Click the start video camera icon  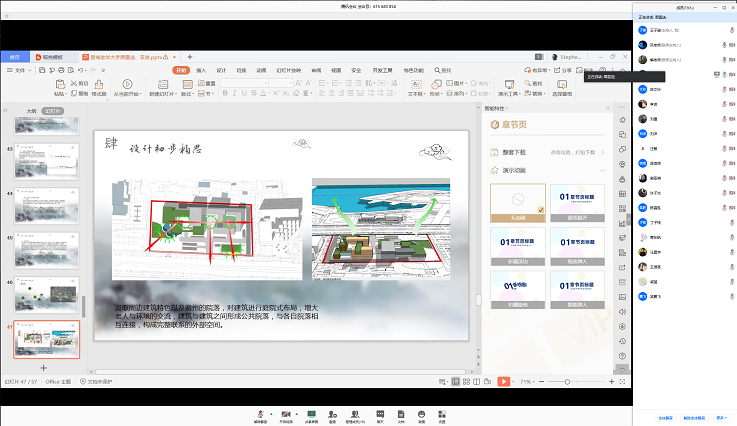tap(286, 413)
